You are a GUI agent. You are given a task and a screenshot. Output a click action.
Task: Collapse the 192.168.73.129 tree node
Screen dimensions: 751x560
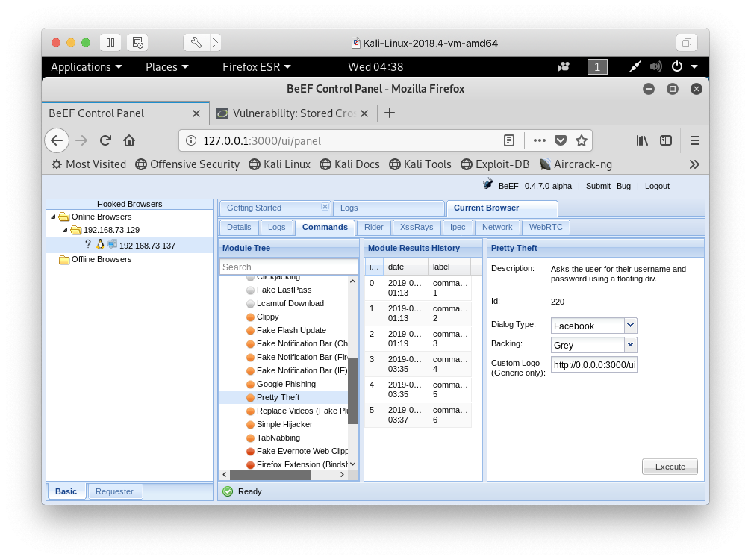pos(65,230)
